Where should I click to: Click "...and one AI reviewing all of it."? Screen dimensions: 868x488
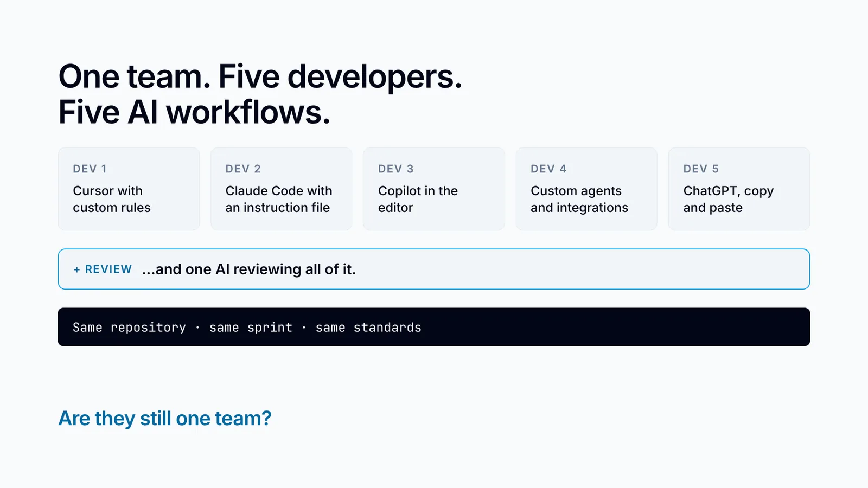(249, 269)
